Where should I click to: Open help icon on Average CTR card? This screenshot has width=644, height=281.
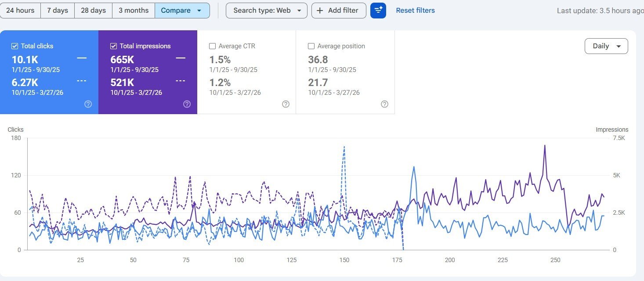click(286, 104)
